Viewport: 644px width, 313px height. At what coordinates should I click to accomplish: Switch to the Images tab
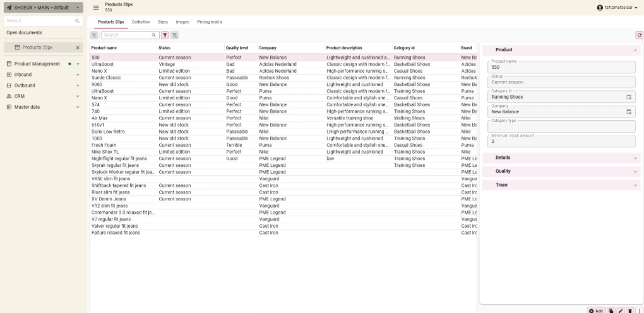(x=182, y=22)
